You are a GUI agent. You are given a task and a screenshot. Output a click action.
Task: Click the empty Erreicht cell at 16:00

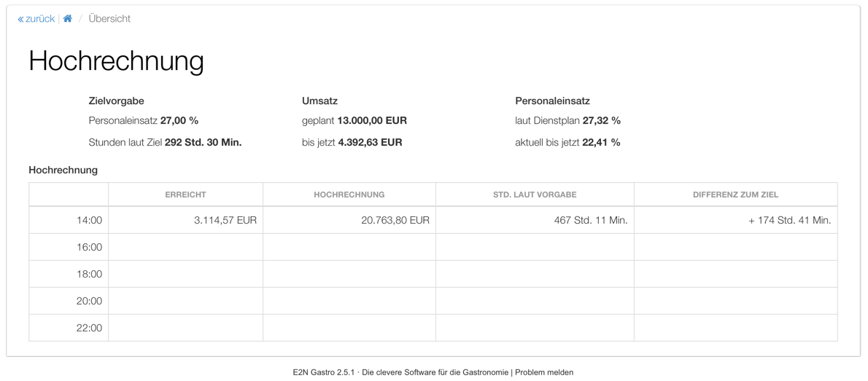(185, 247)
